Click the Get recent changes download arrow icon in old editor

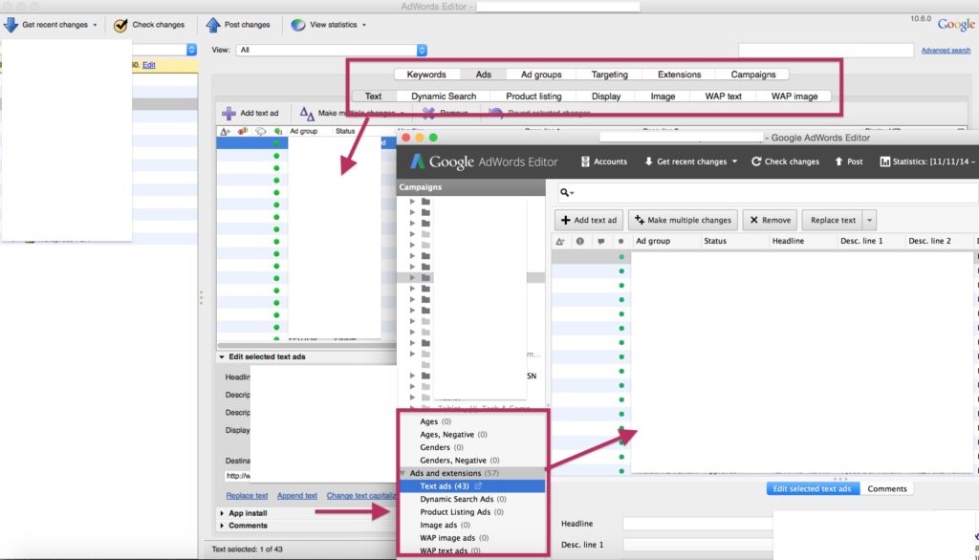tap(11, 25)
